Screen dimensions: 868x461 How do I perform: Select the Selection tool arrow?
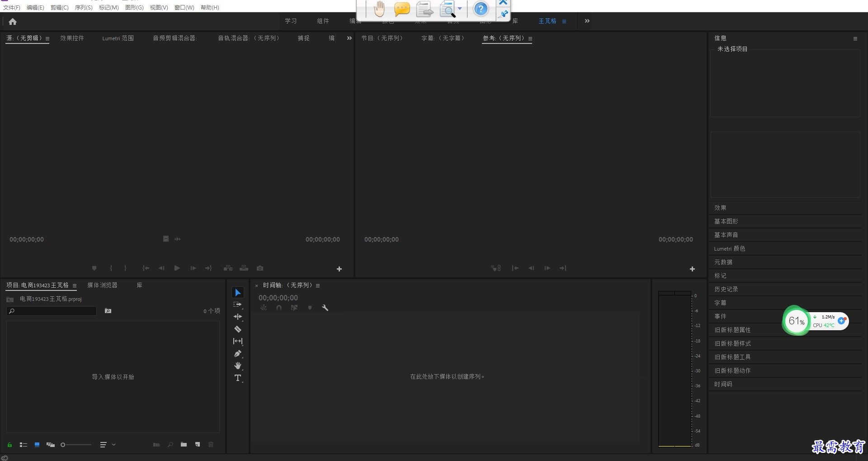[x=238, y=293]
